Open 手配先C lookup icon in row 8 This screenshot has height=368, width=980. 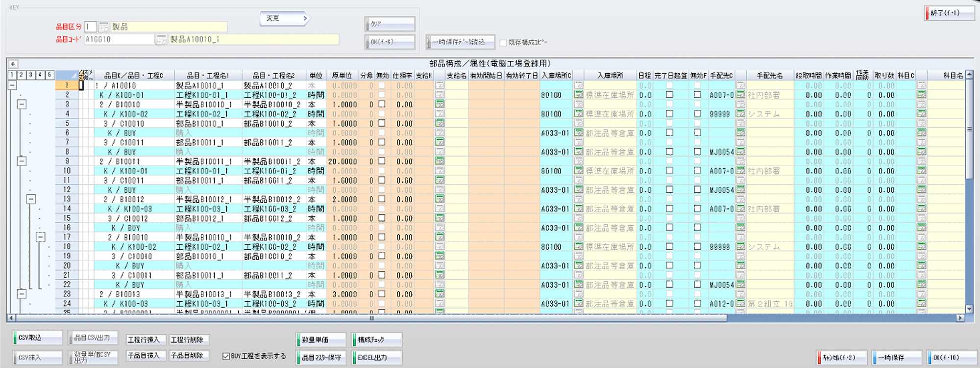[740, 152]
